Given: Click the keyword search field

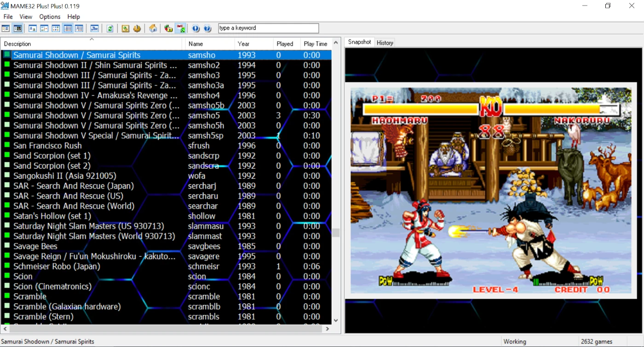Looking at the screenshot, I should pos(268,28).
